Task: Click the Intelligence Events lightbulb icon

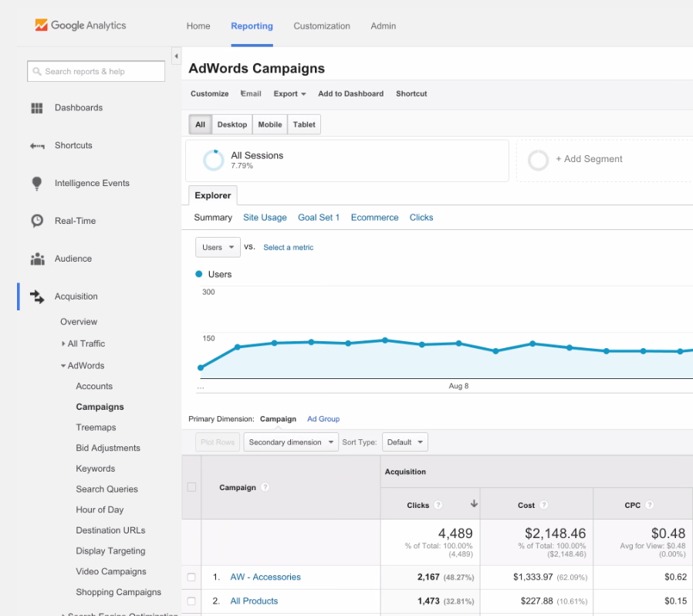Action: tap(37, 184)
